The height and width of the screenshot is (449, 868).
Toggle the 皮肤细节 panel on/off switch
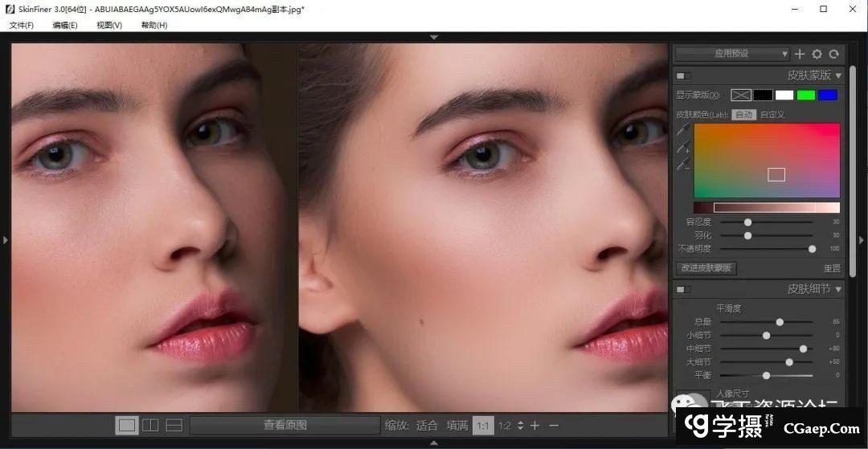[x=683, y=289]
